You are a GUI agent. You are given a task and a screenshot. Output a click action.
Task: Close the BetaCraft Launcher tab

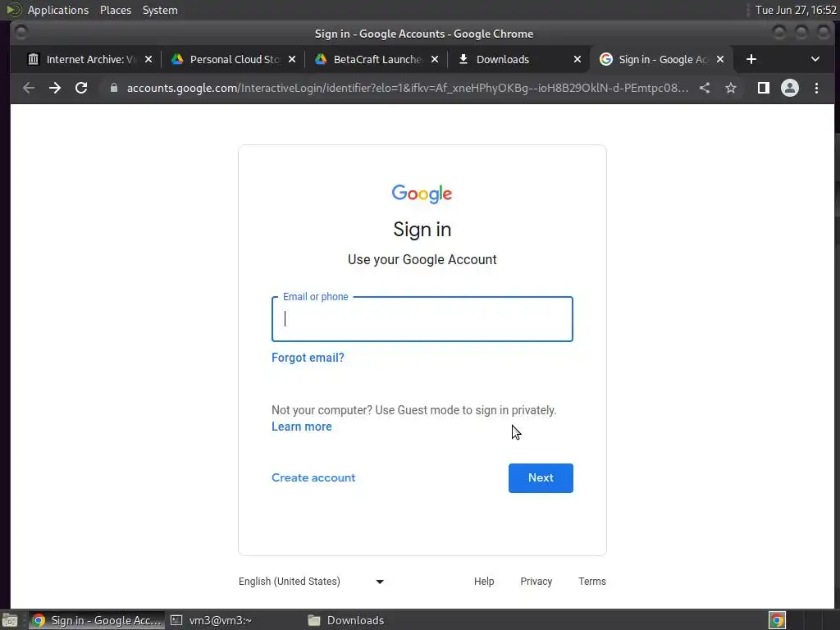(435, 59)
